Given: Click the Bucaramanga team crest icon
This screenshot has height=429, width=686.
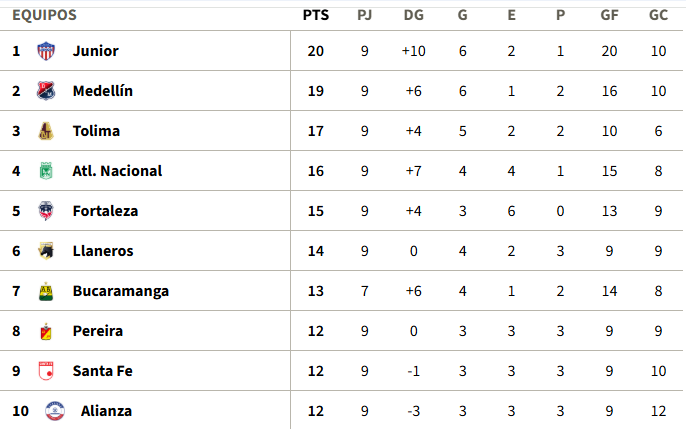Looking at the screenshot, I should click(x=46, y=291).
